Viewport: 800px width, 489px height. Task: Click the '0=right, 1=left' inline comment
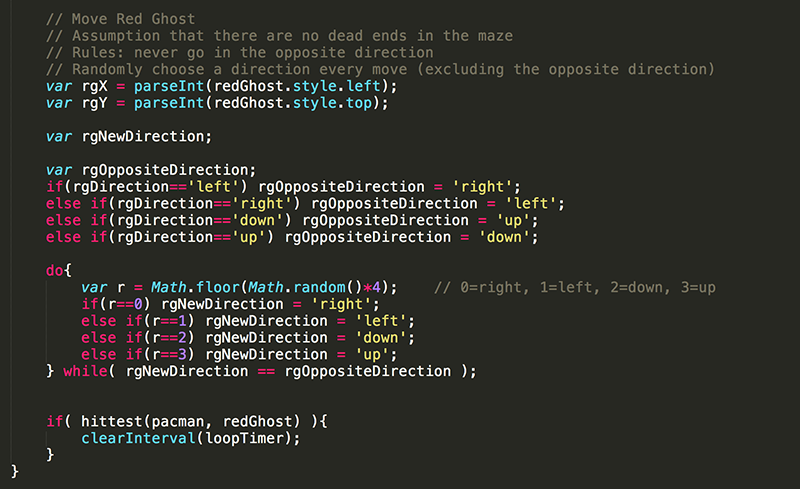pos(575,287)
